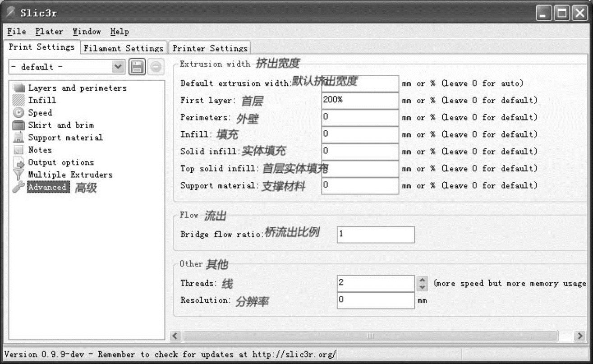Click the '(leave 0 for auto)' hint text
The image size is (593, 364).
pos(483,83)
